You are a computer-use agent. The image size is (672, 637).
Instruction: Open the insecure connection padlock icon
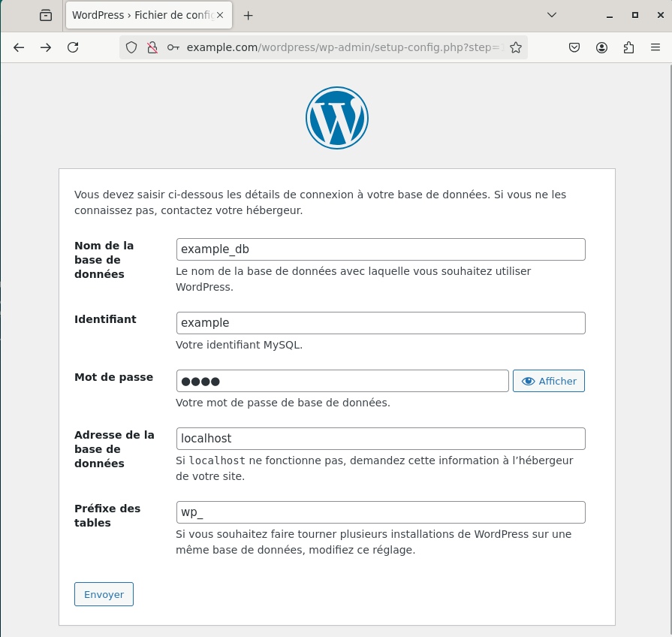[152, 47]
